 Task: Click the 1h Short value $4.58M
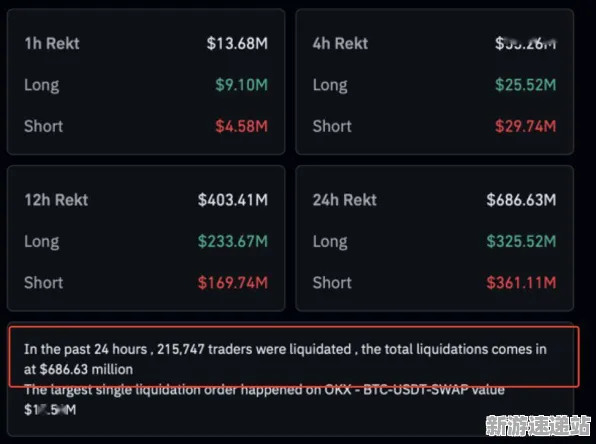click(x=241, y=126)
